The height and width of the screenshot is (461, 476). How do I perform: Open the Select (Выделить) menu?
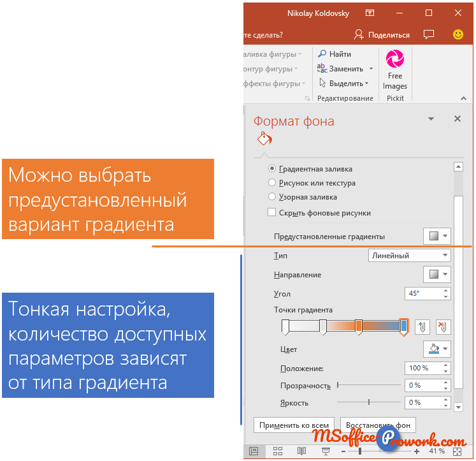point(343,84)
